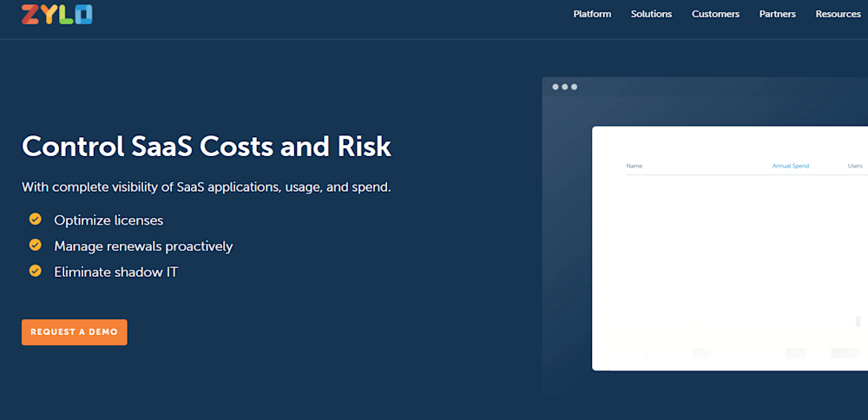
Task: Open the Resources menu
Action: (x=838, y=15)
